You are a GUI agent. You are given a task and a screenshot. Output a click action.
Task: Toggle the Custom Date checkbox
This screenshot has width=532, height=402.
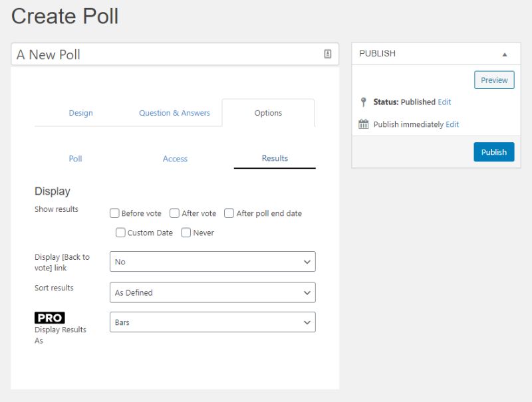pos(120,233)
